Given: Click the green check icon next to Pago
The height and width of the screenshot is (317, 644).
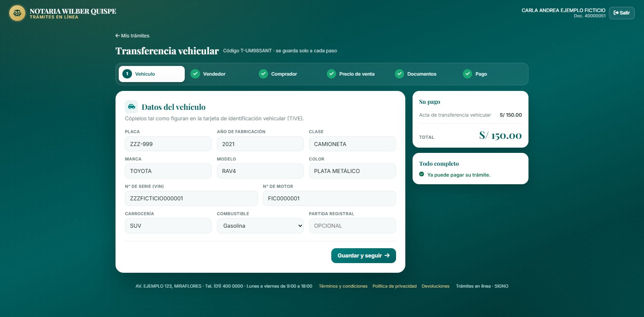Looking at the screenshot, I should coord(467,74).
